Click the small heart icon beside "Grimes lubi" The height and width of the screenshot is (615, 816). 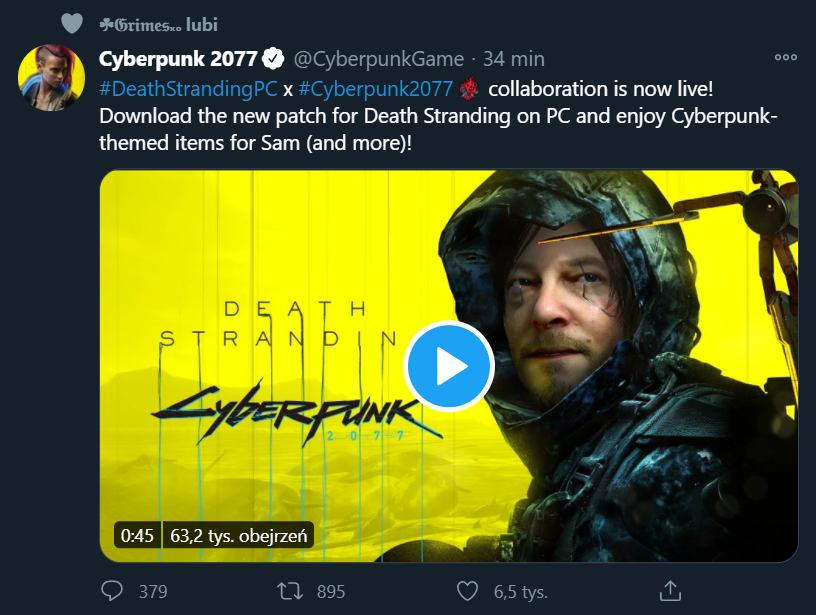pos(71,23)
